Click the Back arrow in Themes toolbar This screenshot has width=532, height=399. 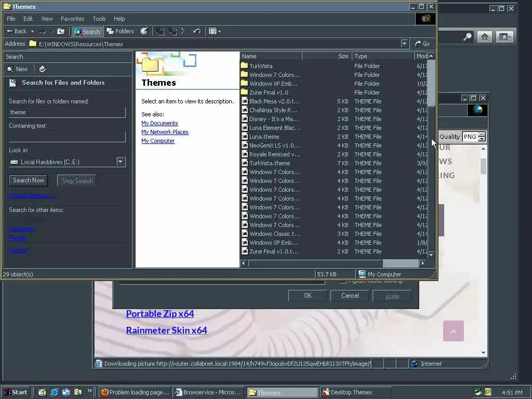(16, 31)
